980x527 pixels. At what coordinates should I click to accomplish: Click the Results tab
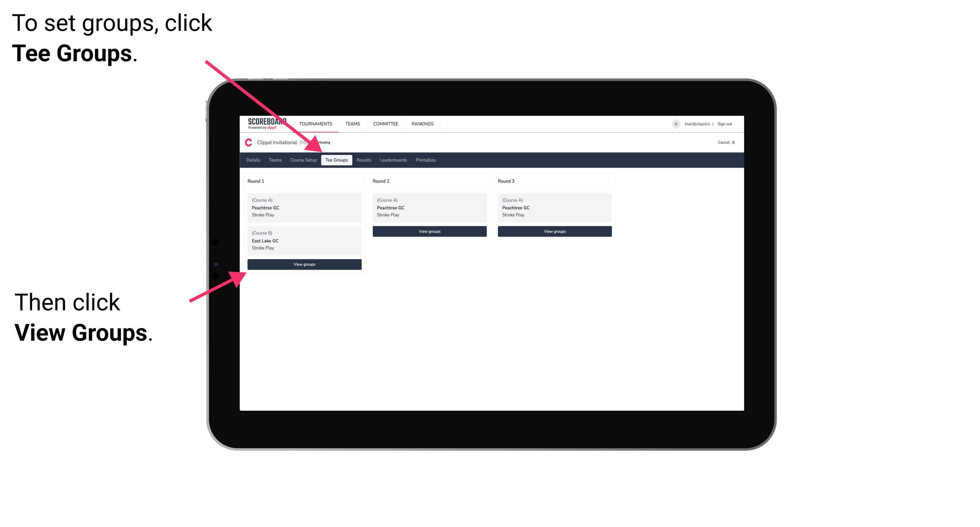pyautogui.click(x=362, y=160)
